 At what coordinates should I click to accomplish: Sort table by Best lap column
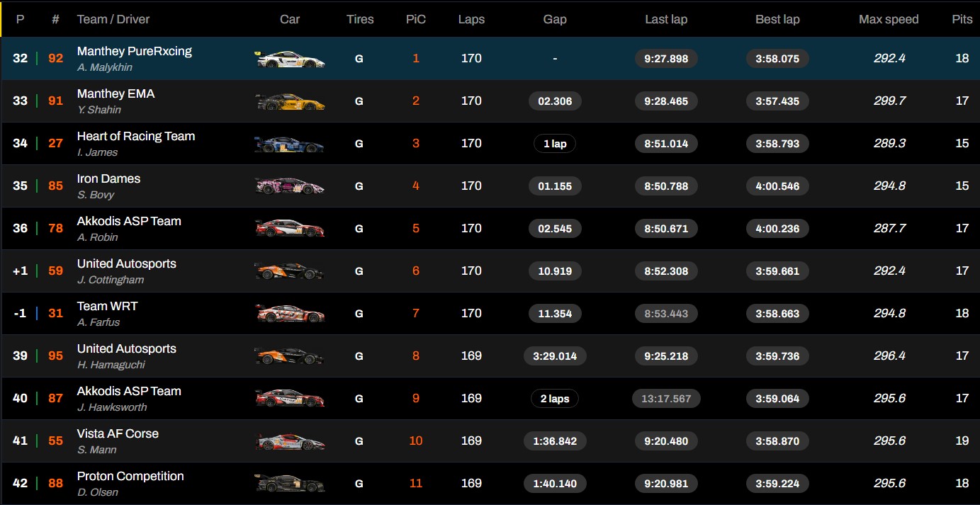[x=777, y=19]
